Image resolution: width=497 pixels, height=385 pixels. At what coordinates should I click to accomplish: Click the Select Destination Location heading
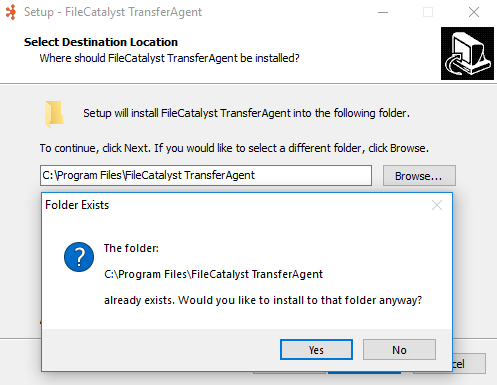(101, 42)
